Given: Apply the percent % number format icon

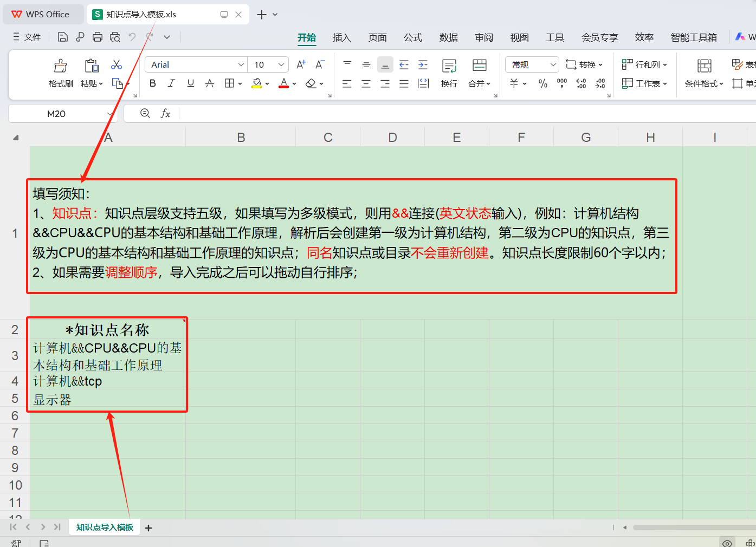Looking at the screenshot, I should (543, 83).
